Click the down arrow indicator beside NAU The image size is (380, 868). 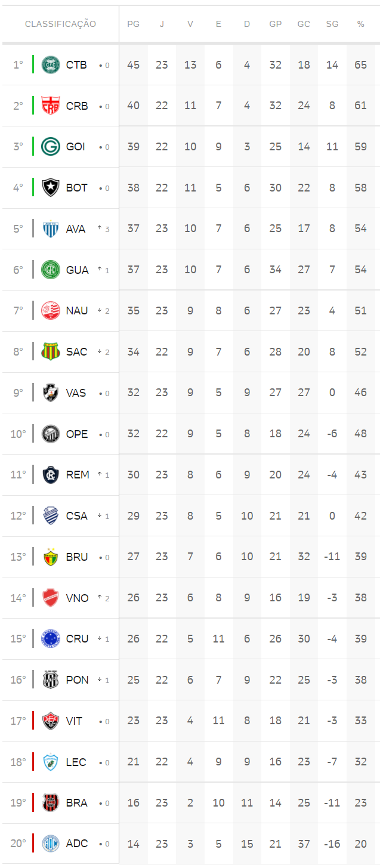[100, 310]
